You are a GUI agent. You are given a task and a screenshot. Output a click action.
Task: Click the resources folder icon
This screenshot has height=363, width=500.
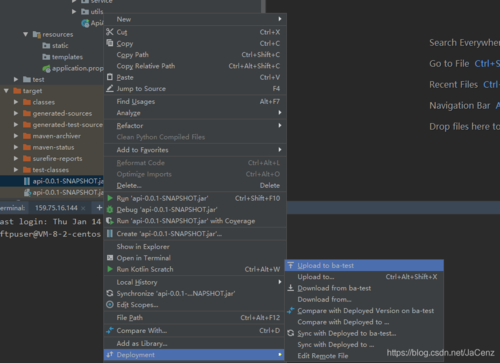click(37, 34)
